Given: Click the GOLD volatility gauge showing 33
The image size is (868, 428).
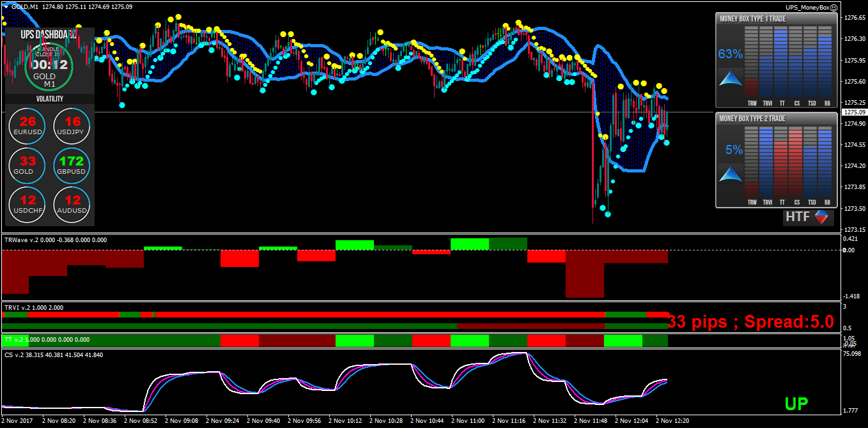Looking at the screenshot, I should coord(27,165).
